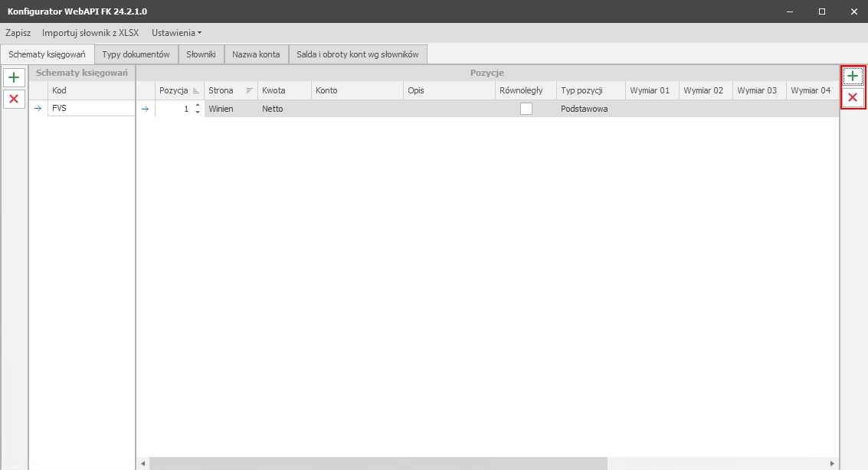The height and width of the screenshot is (470, 868).
Task: Go to Salda i obroty kont wg słowników tab
Action: (x=358, y=54)
